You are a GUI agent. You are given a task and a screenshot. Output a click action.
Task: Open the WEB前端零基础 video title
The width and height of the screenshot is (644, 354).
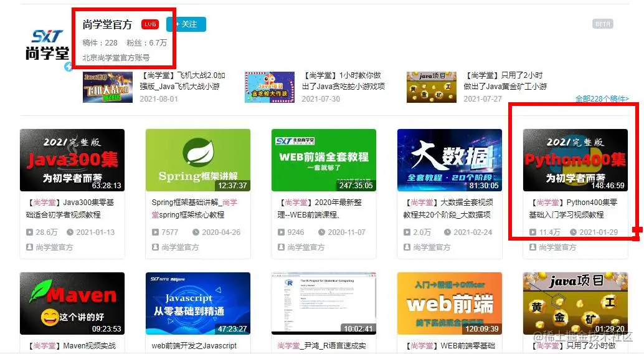449,346
